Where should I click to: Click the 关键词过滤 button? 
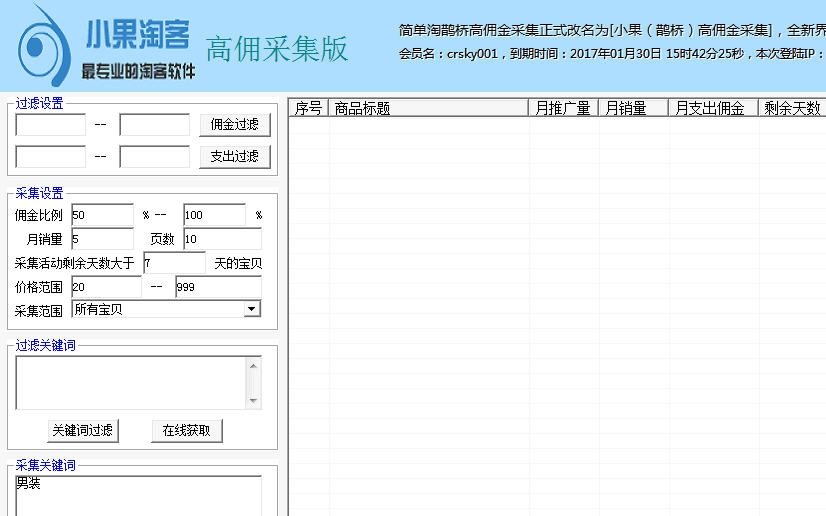83,431
